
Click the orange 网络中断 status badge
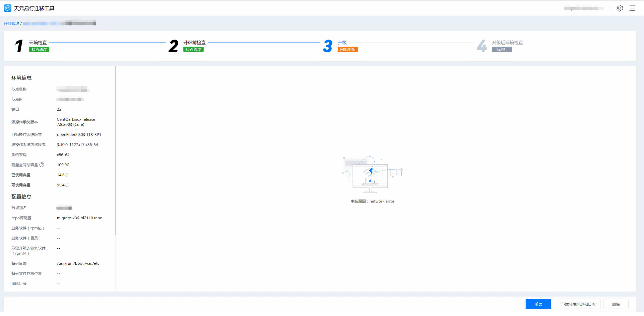point(347,50)
